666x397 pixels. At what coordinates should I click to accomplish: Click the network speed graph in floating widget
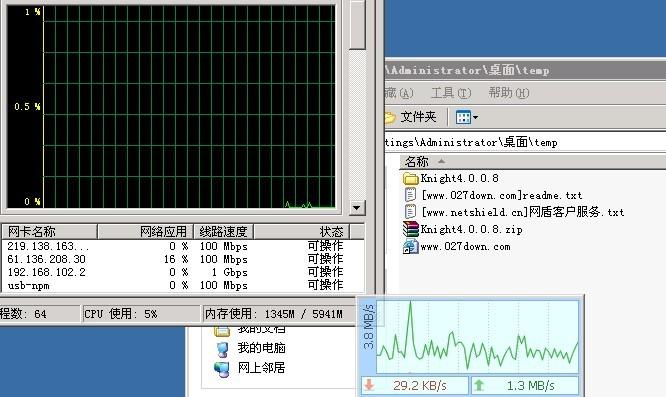477,337
